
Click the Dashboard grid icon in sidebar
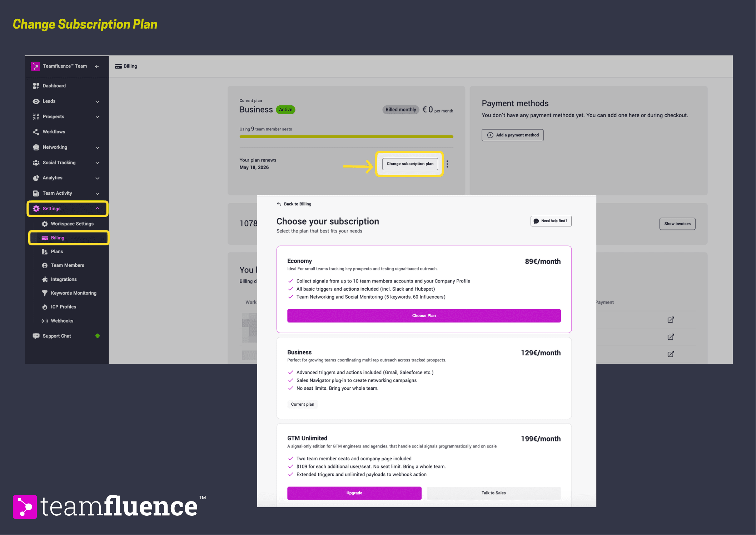click(x=36, y=86)
